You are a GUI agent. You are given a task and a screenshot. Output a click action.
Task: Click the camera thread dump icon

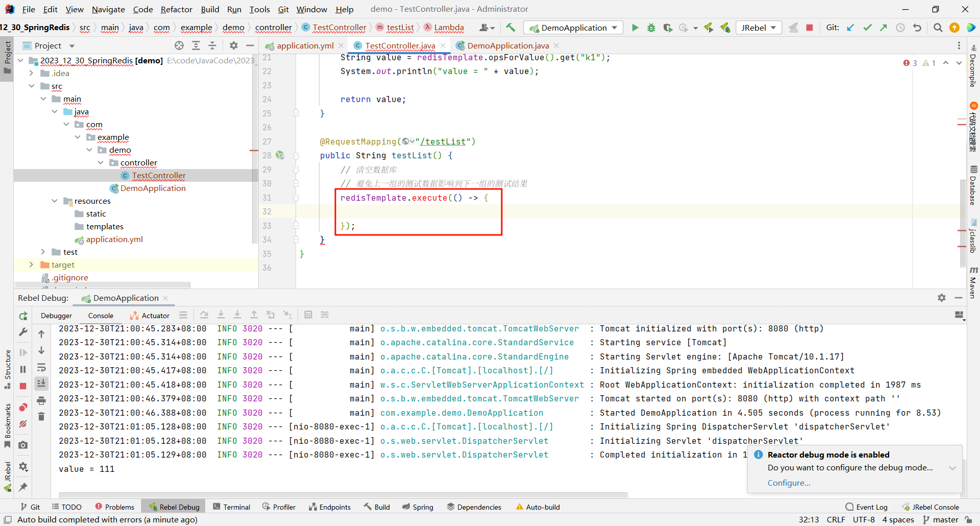23,445
